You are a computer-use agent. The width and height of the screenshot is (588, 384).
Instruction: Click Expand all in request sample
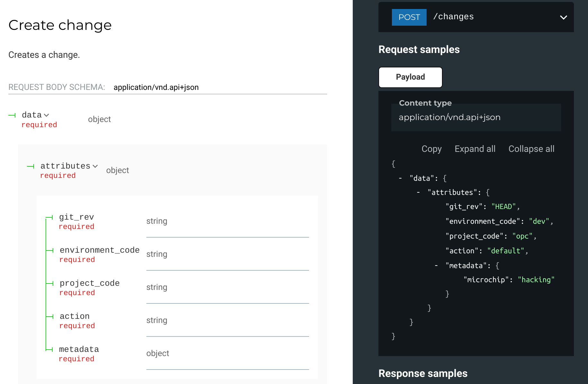[x=475, y=149]
